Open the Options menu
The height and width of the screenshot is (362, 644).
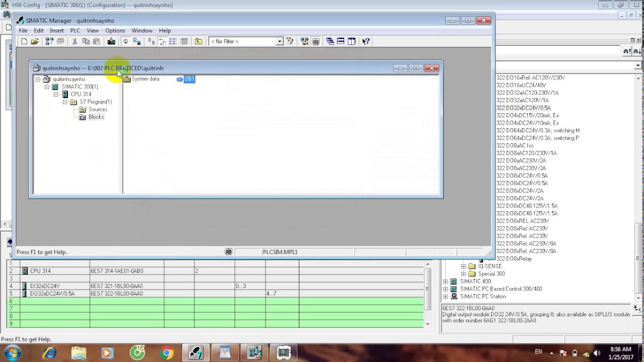point(115,31)
